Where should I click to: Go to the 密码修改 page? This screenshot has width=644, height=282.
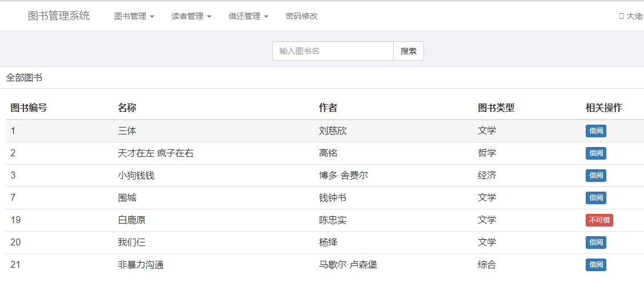tap(301, 16)
